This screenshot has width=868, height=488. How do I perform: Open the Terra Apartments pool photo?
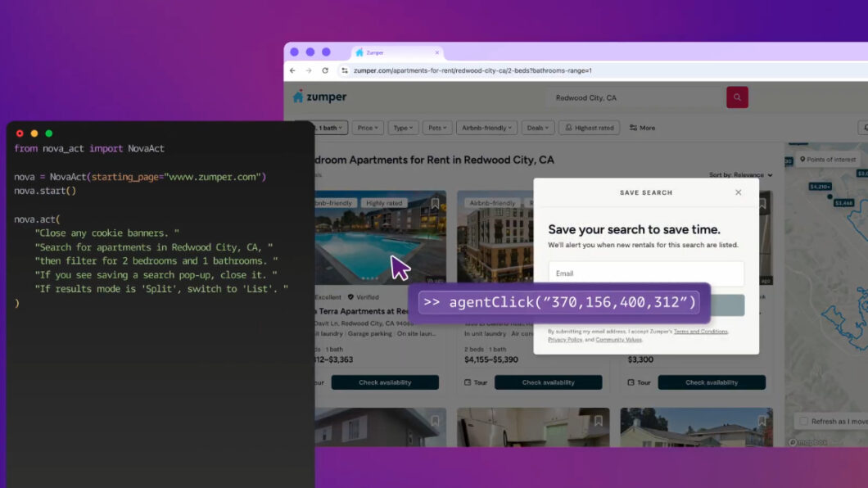(x=380, y=238)
